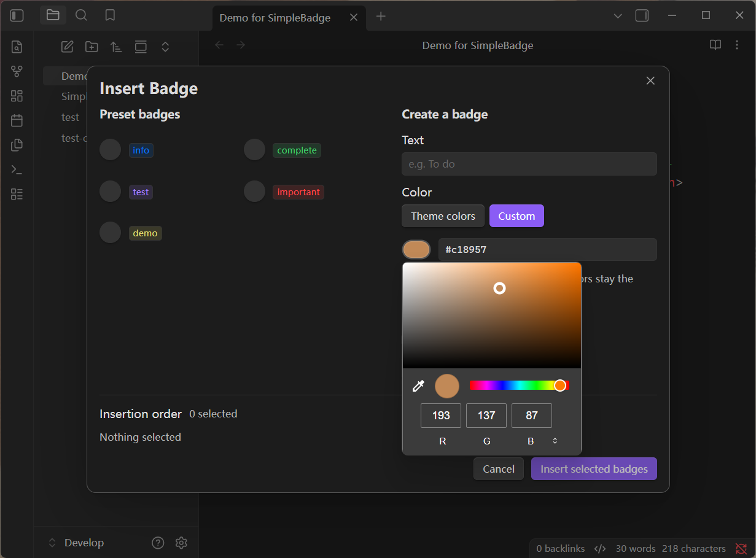Click the hue slider handle
This screenshot has width=756, height=558.
(x=560, y=386)
